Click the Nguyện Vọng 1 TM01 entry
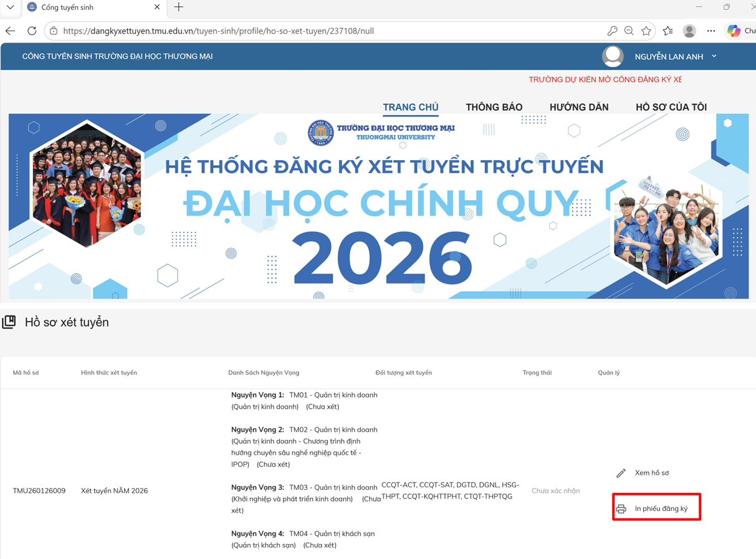The image size is (756, 559). (304, 401)
